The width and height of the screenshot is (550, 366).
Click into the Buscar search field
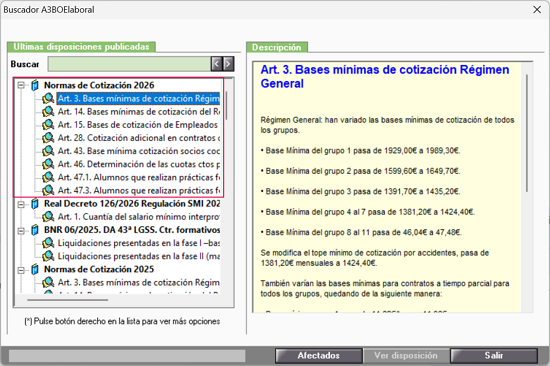[x=129, y=64]
